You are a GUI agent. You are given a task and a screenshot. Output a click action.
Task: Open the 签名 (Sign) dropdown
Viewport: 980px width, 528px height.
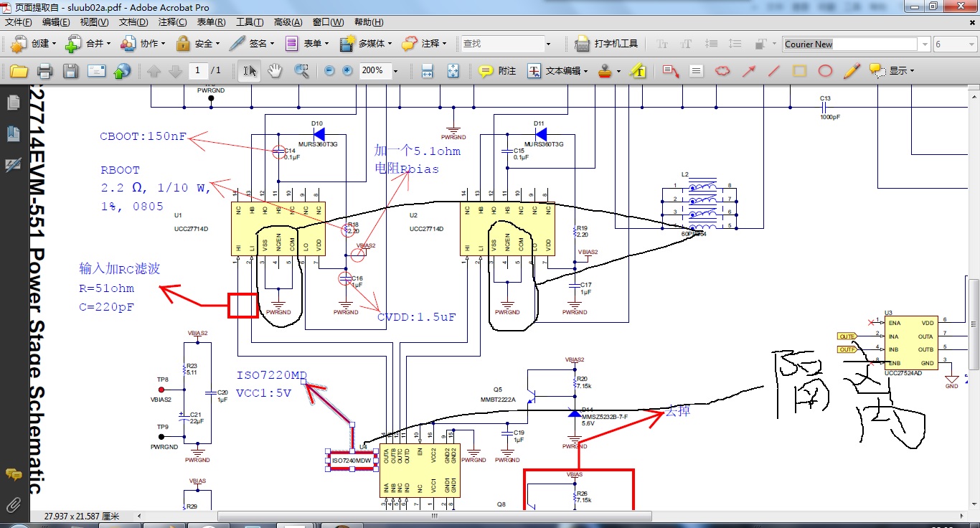[x=251, y=44]
